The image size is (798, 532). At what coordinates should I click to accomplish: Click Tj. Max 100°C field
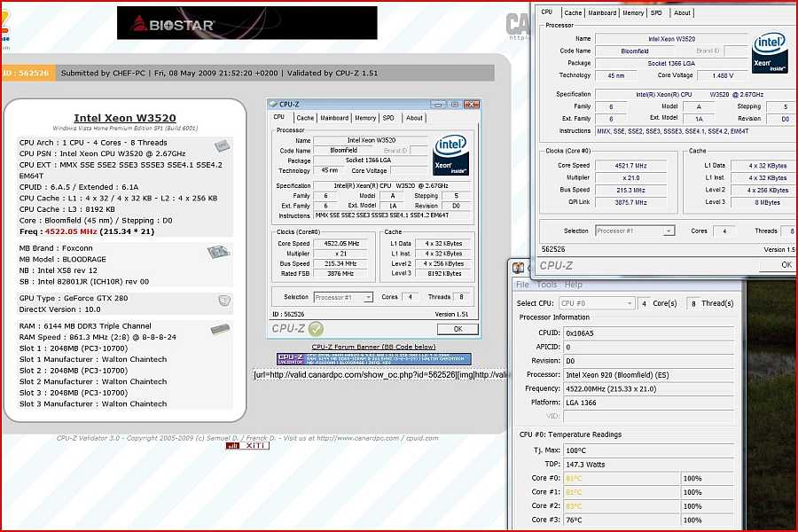point(648,450)
